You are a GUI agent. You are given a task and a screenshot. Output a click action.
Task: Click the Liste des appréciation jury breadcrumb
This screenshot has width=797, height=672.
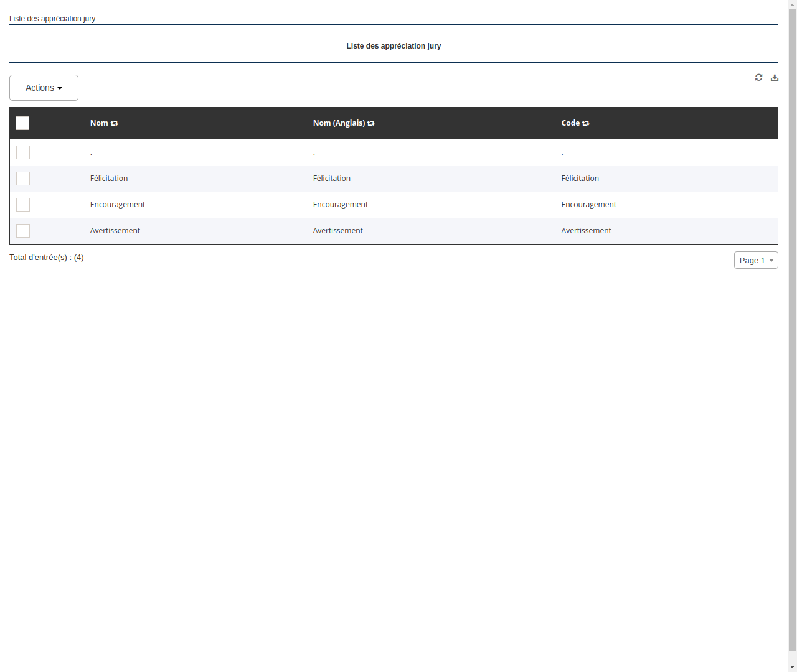pos(52,19)
